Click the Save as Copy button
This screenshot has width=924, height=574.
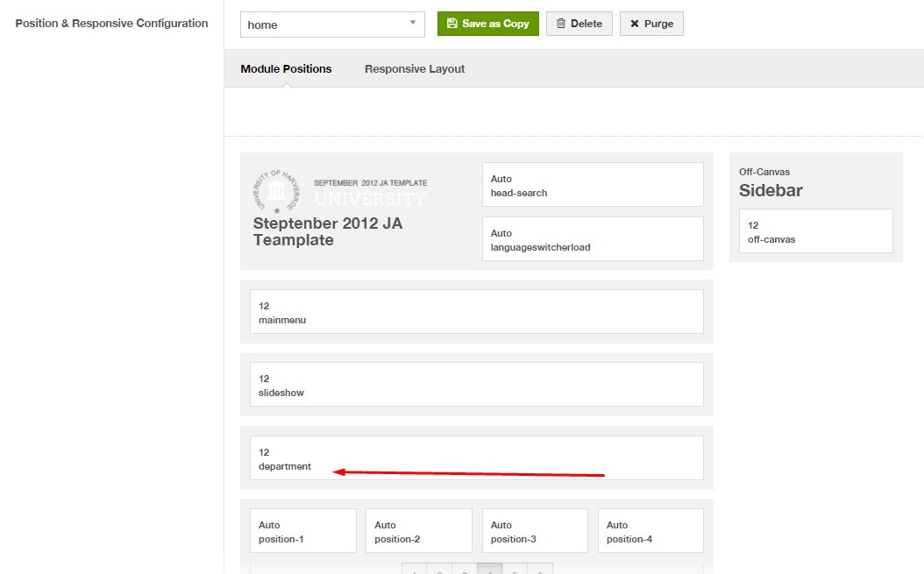point(488,24)
